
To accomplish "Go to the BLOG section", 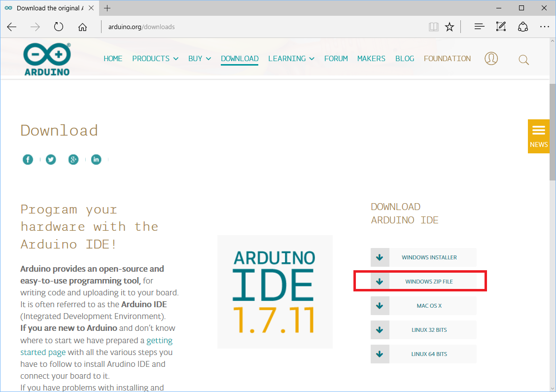I will click(x=405, y=58).
